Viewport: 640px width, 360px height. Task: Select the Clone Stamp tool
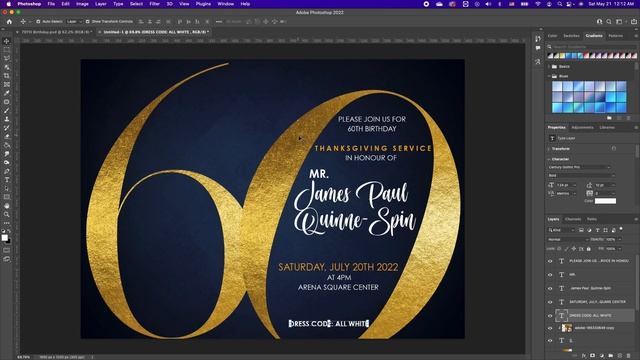(7, 119)
